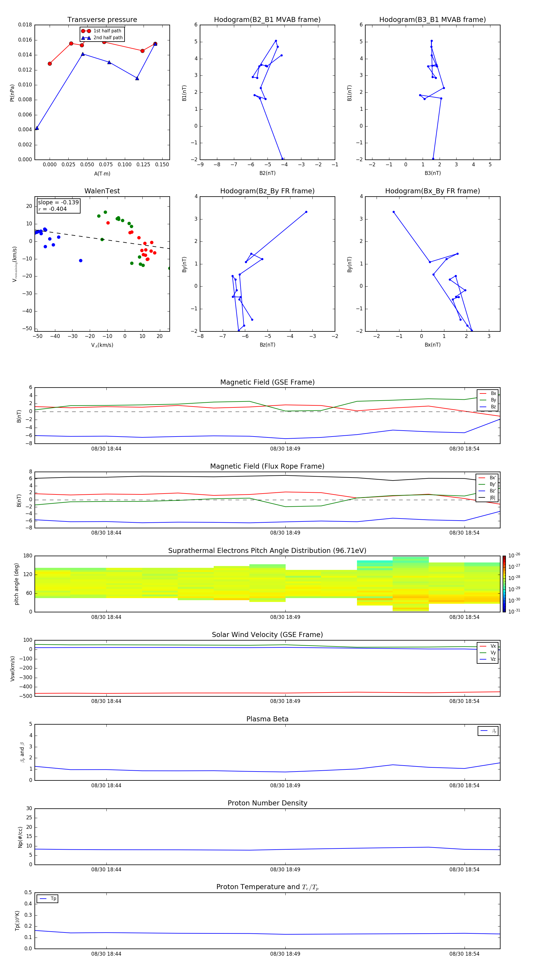The height and width of the screenshot is (980, 535).
Task: Click '08/30 18:49' tick under Plasma Beta plot
Action: 285,785
